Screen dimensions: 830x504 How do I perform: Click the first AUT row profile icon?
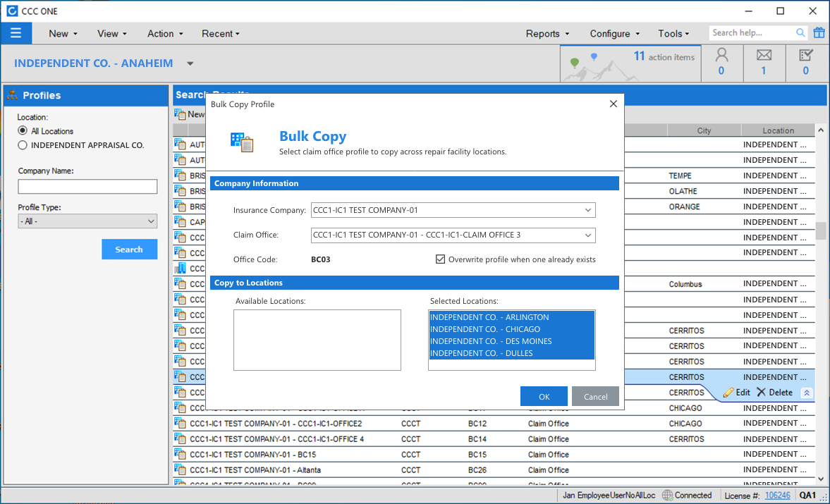click(x=180, y=145)
